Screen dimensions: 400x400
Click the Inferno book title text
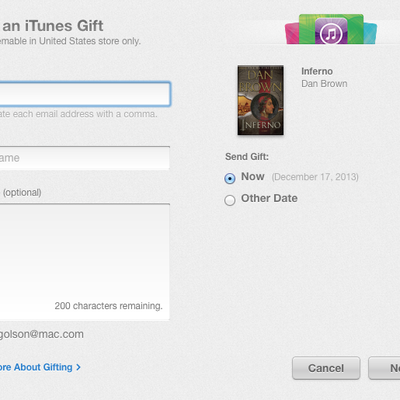pyautogui.click(x=317, y=71)
